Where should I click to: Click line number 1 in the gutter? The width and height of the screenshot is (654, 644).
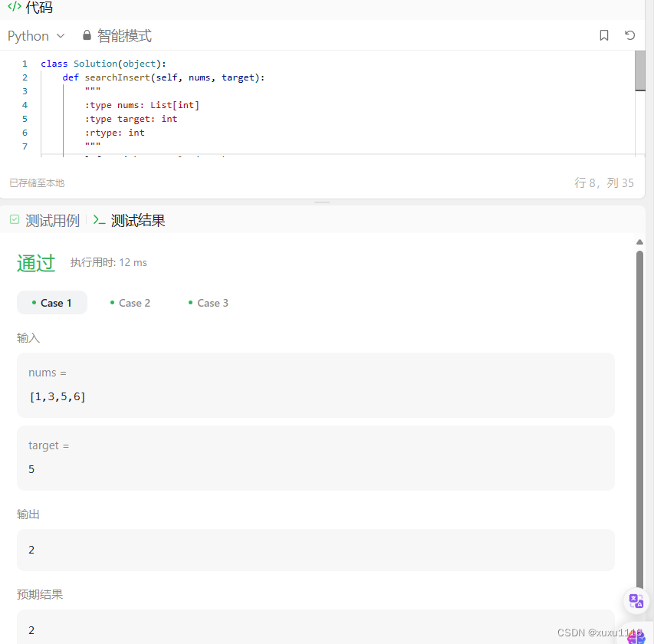coord(25,64)
